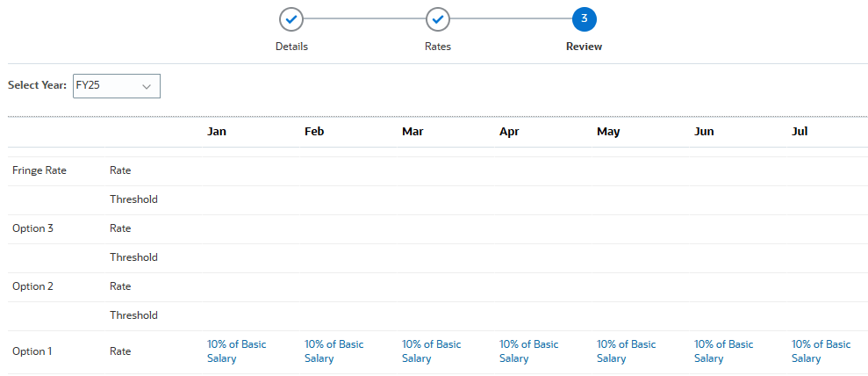
Task: Select the Option 2 row label
Action: [32, 286]
